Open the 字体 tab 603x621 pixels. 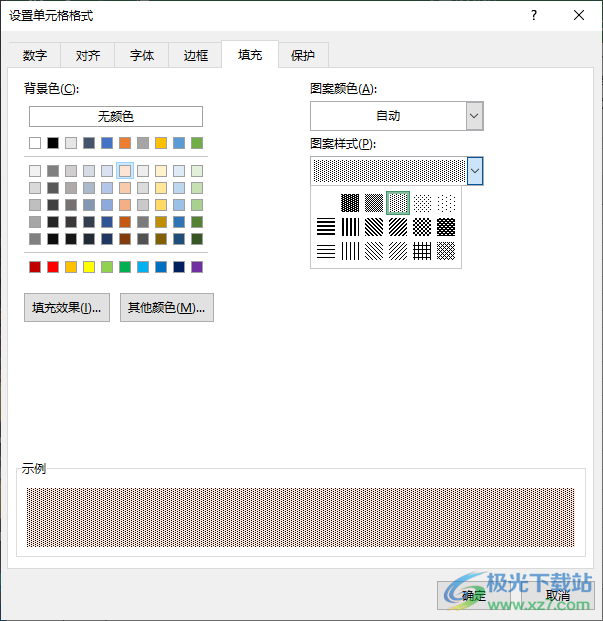(142, 56)
